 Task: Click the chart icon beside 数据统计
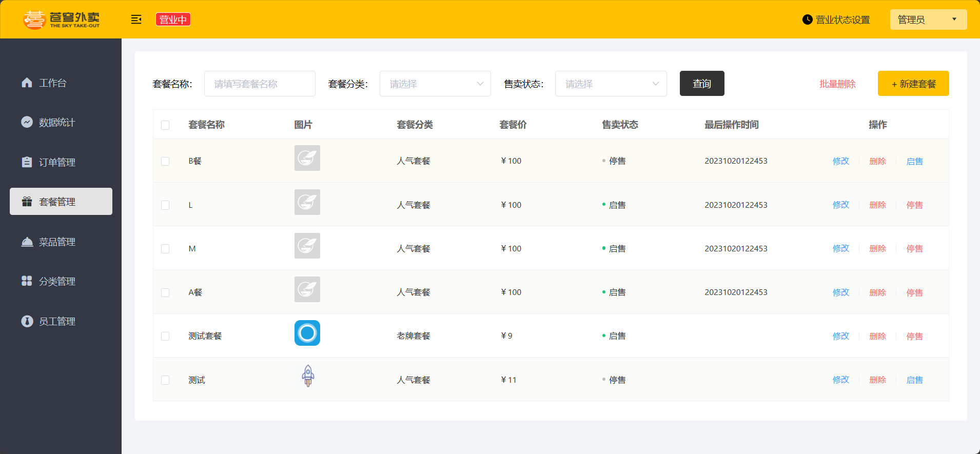point(27,122)
